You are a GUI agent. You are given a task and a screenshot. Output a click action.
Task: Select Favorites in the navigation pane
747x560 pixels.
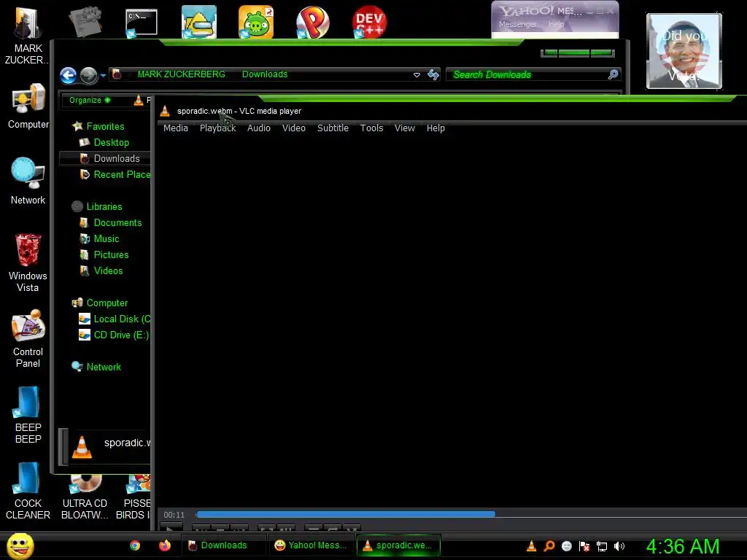(105, 126)
